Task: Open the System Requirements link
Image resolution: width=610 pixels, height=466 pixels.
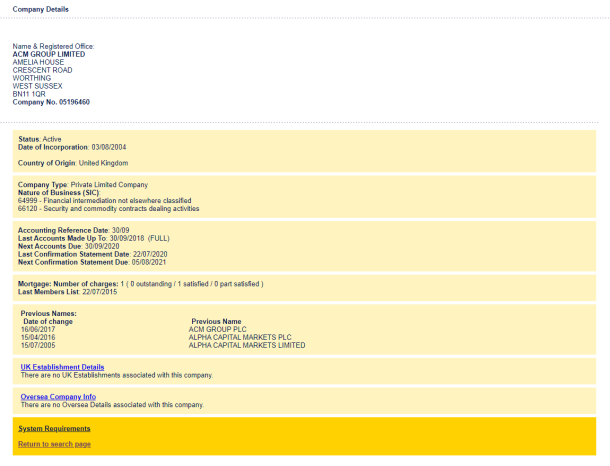Action: [54, 428]
